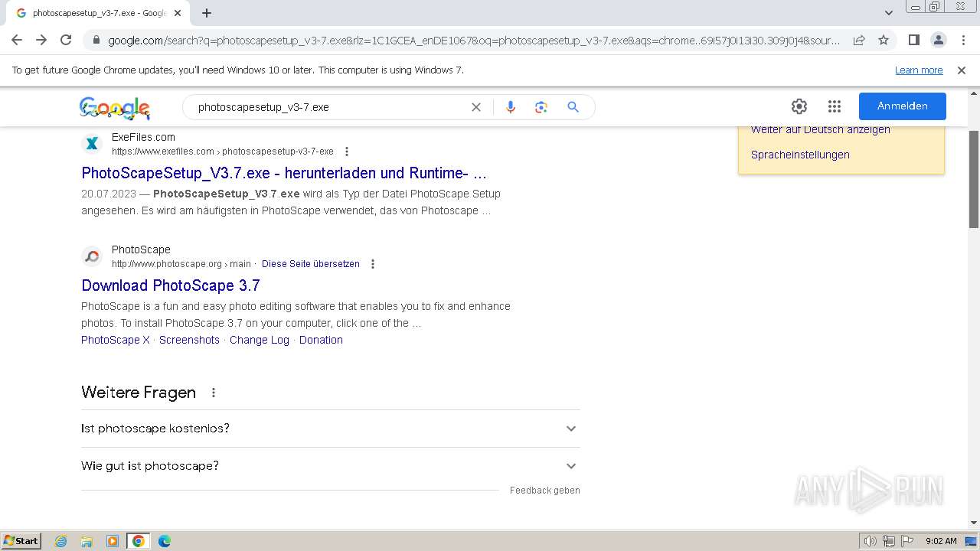The width and height of the screenshot is (980, 551).
Task: Click Weiter auf Deutsch anzeigen link
Action: coord(821,129)
